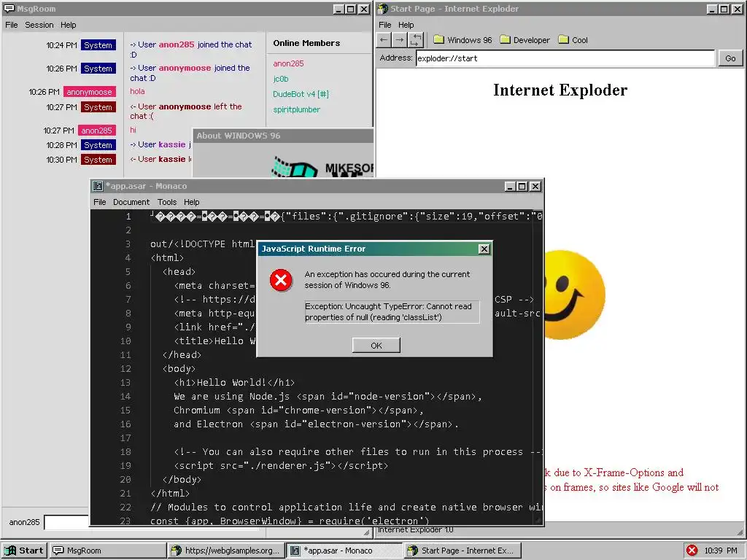Click the About WINDOWS 96 title bar

(x=283, y=136)
